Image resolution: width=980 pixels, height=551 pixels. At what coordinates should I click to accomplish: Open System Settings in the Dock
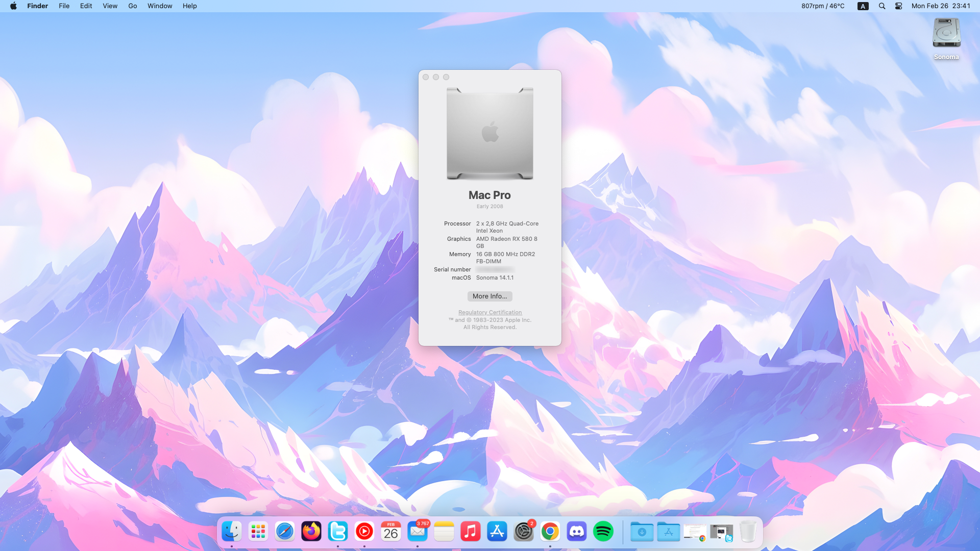click(524, 532)
